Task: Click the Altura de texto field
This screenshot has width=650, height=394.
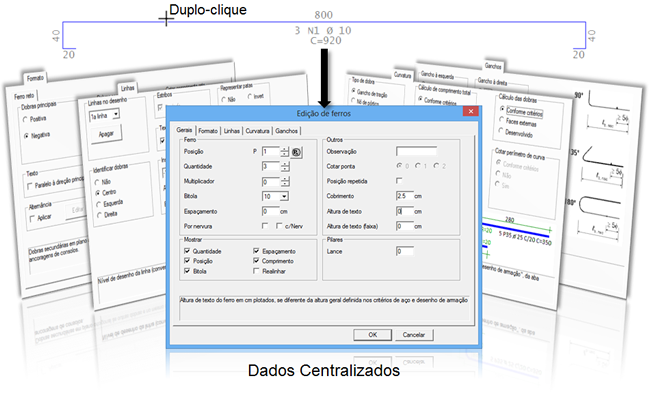Action: (x=405, y=212)
